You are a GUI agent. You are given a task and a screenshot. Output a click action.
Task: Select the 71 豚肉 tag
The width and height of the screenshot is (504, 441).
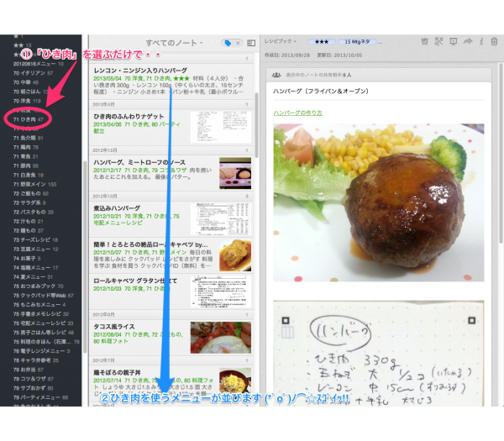[26, 165]
